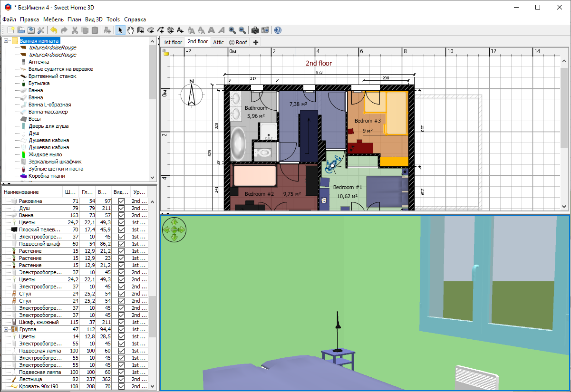The width and height of the screenshot is (571, 392).
Task: Uncheck visibility of Плоский телевизор item
Action: (121, 230)
